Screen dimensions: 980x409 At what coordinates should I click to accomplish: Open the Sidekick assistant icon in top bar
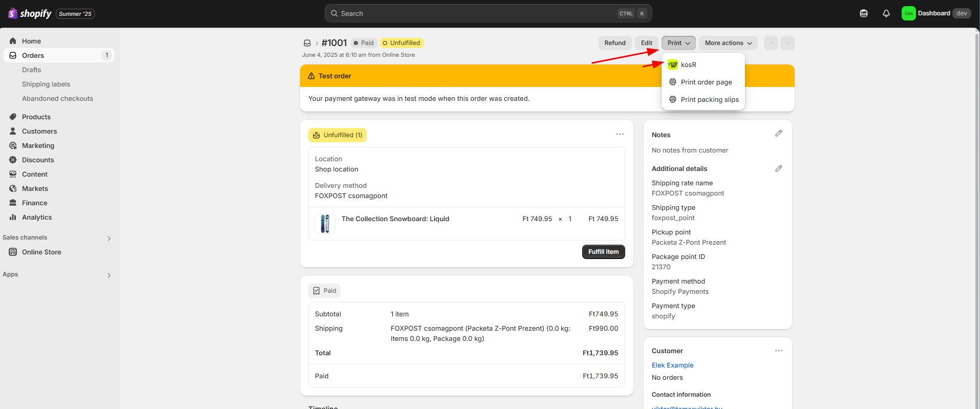pos(863,14)
